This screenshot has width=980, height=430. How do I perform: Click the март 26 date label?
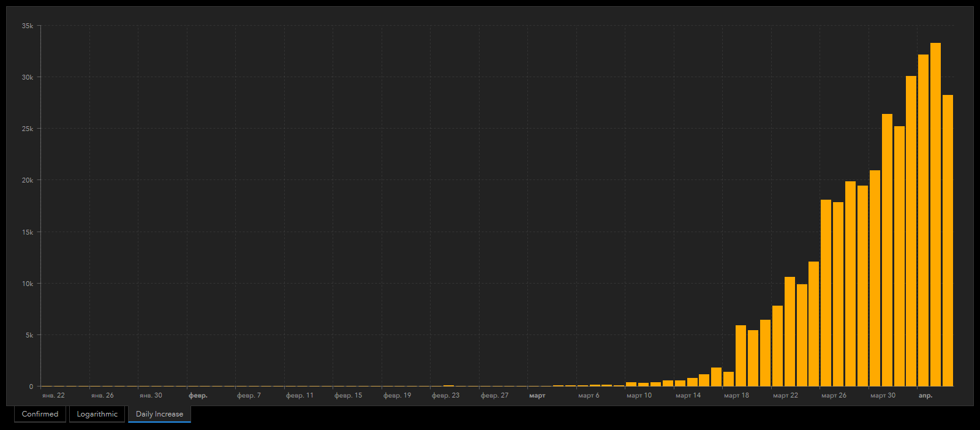(x=834, y=396)
